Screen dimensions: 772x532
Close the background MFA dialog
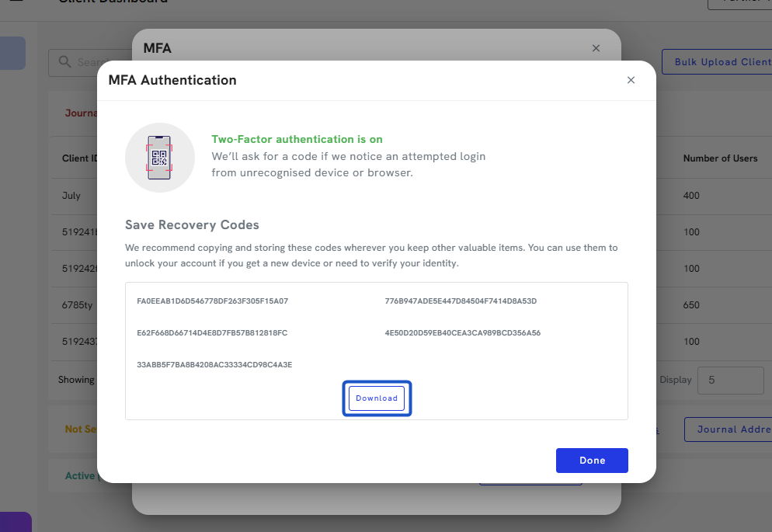tap(596, 48)
